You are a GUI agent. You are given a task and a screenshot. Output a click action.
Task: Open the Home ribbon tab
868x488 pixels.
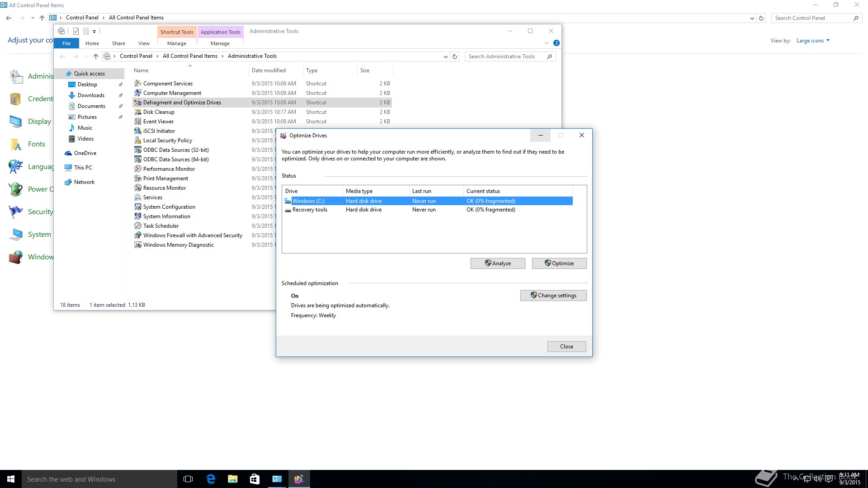point(92,43)
